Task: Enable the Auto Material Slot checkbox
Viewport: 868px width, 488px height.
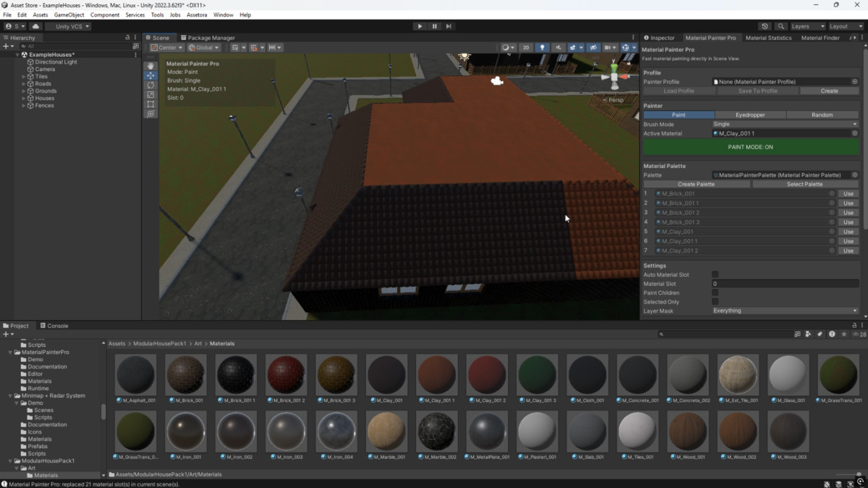Action: point(715,274)
